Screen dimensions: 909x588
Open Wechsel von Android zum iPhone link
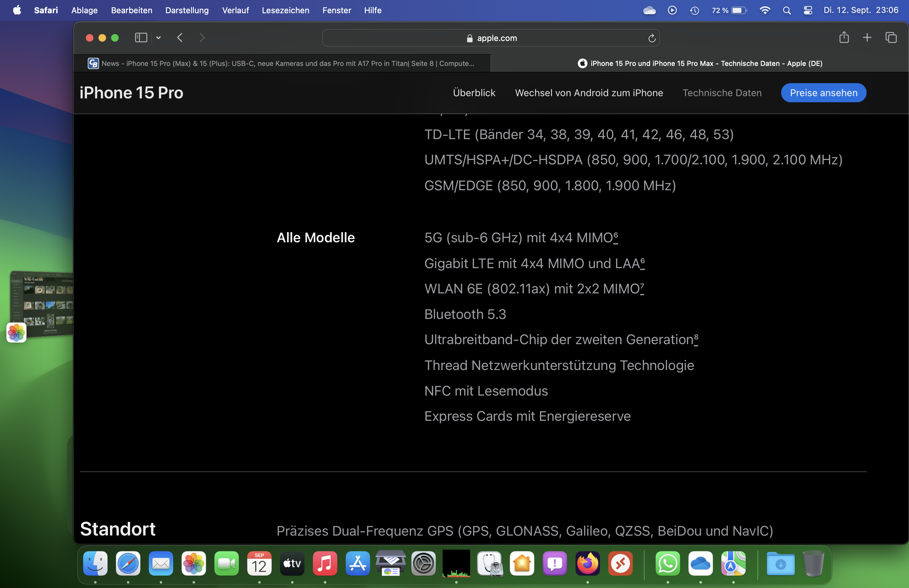589,93
